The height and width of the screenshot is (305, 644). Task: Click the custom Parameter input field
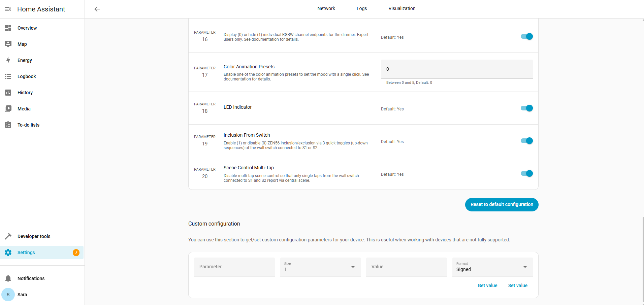[x=234, y=267]
